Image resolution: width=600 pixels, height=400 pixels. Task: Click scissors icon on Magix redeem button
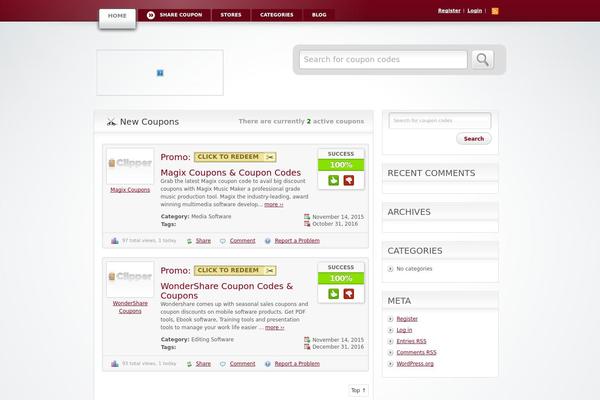(270, 157)
